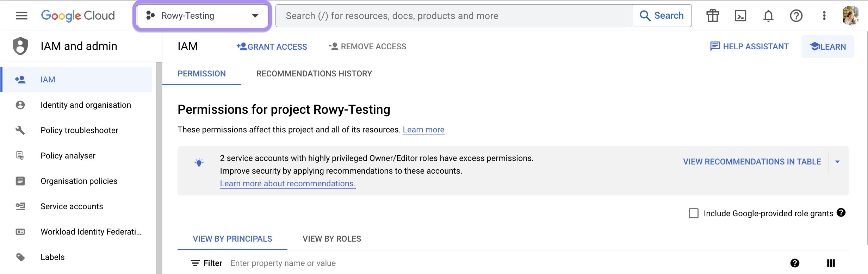
Task: Click the gift free trial icon
Action: tap(713, 15)
